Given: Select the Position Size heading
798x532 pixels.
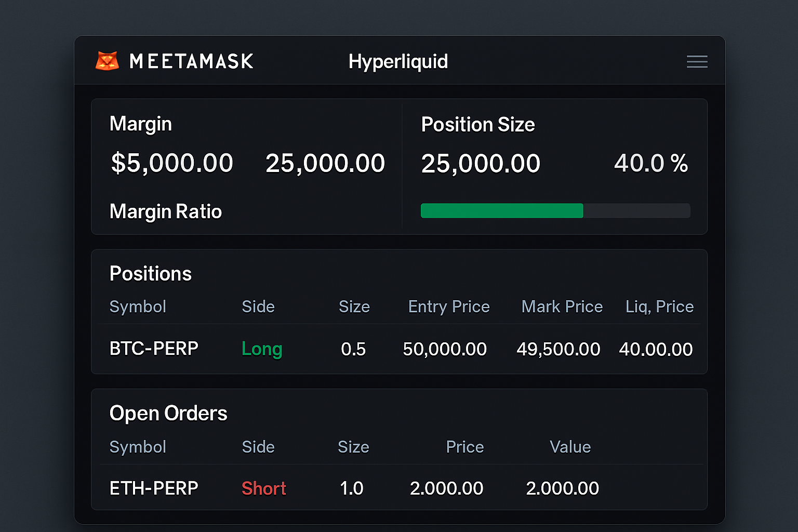Looking at the screenshot, I should (x=478, y=124).
